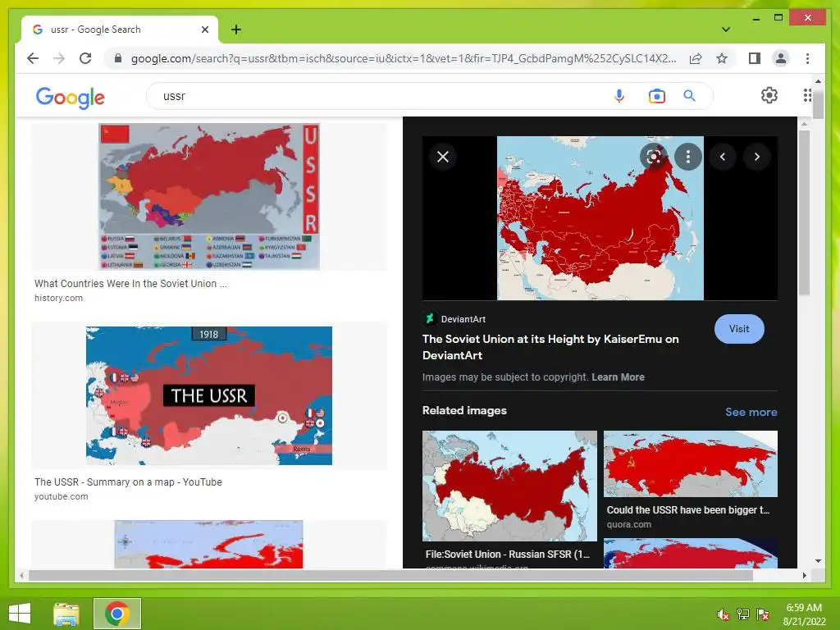Open the Google apps grid

click(807, 95)
